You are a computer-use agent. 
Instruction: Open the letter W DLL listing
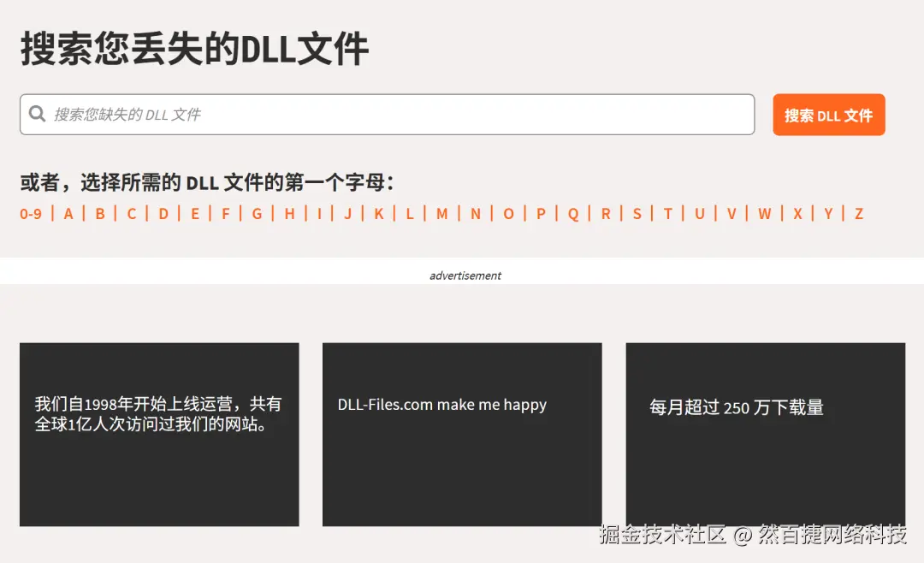pyautogui.click(x=764, y=214)
